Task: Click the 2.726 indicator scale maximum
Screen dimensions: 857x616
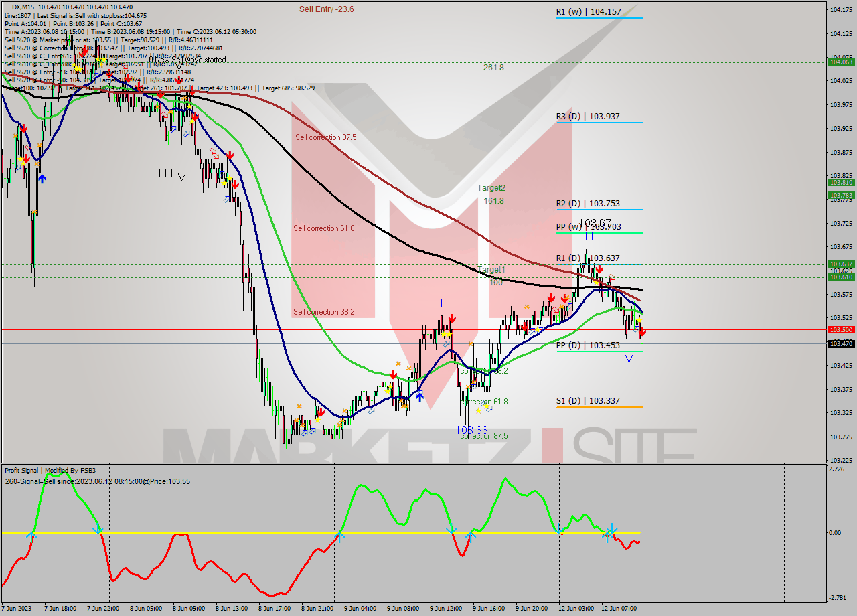Action: [x=837, y=469]
